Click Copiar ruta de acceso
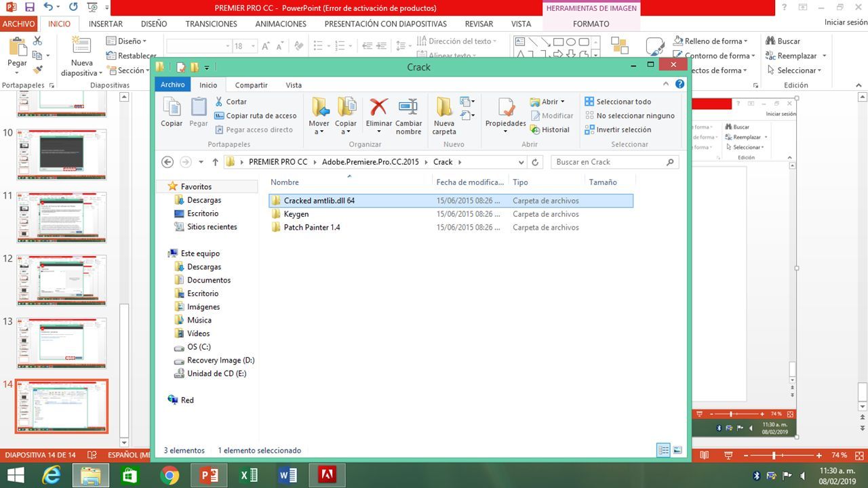This screenshot has height=488, width=868. pyautogui.click(x=256, y=116)
